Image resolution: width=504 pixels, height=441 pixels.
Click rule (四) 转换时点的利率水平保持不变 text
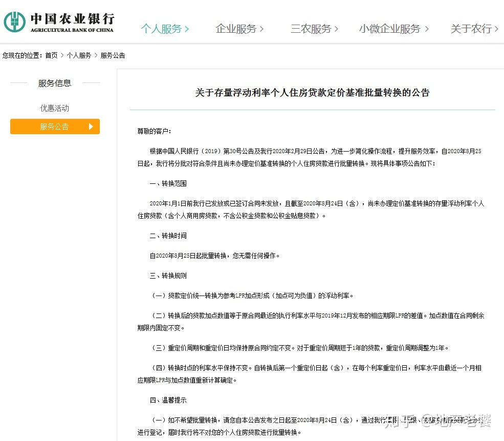click(310, 374)
